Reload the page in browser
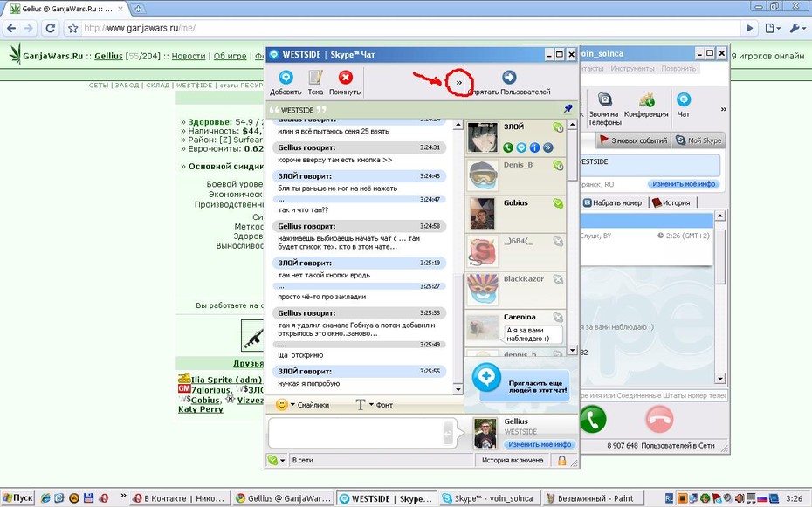The height and width of the screenshot is (507, 812). [x=51, y=28]
